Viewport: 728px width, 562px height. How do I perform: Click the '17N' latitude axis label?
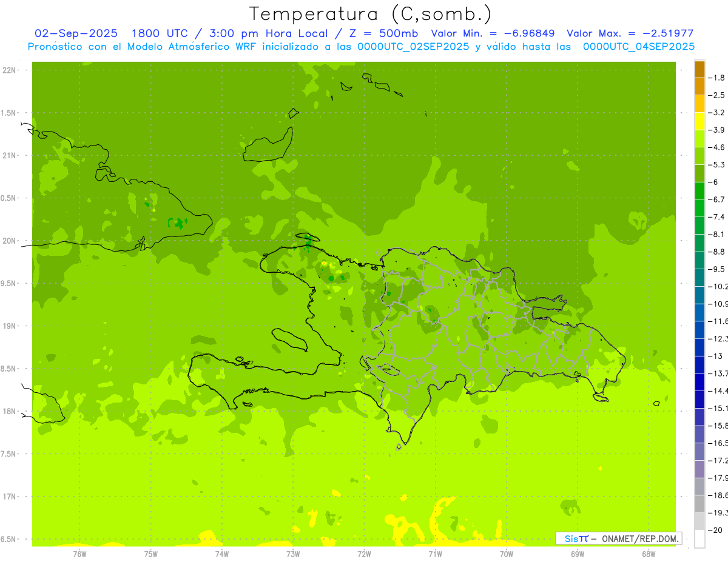9,497
